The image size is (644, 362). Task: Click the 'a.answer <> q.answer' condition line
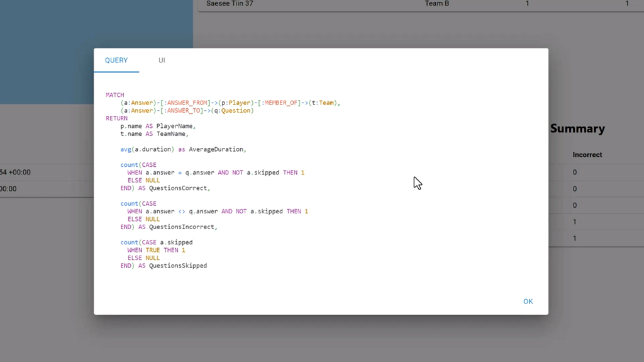tap(218, 212)
